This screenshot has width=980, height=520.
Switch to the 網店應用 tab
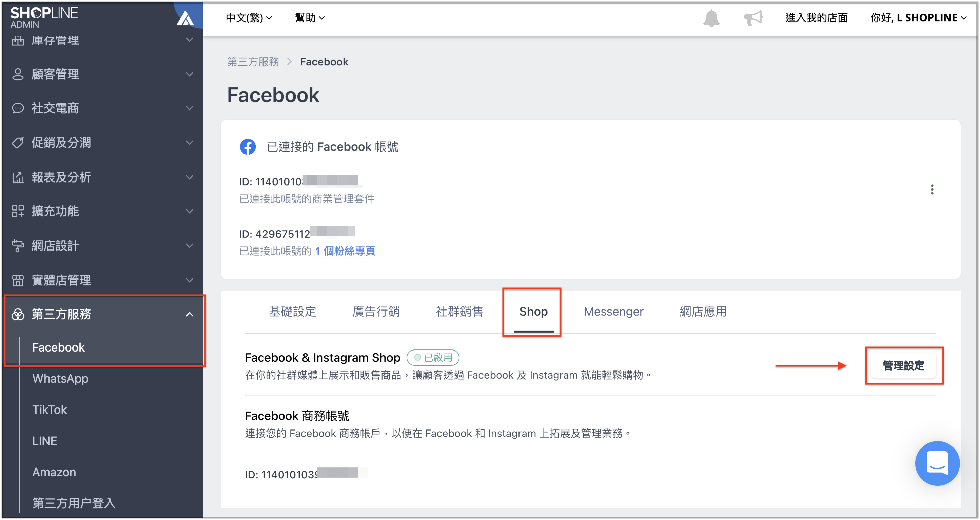click(x=703, y=312)
